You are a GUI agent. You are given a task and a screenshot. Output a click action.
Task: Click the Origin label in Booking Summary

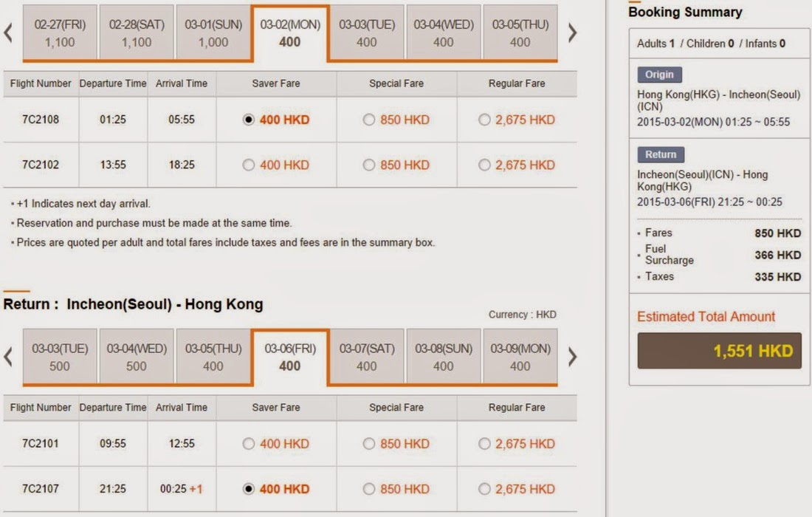tap(659, 75)
